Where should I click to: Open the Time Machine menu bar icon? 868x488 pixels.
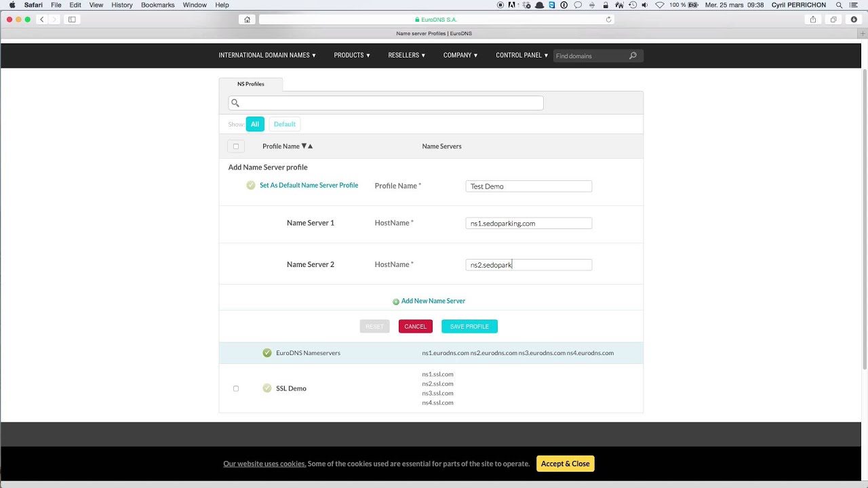[633, 5]
